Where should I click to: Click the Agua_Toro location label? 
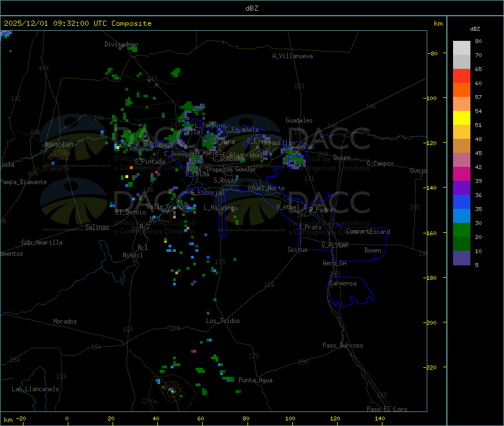coord(60,144)
